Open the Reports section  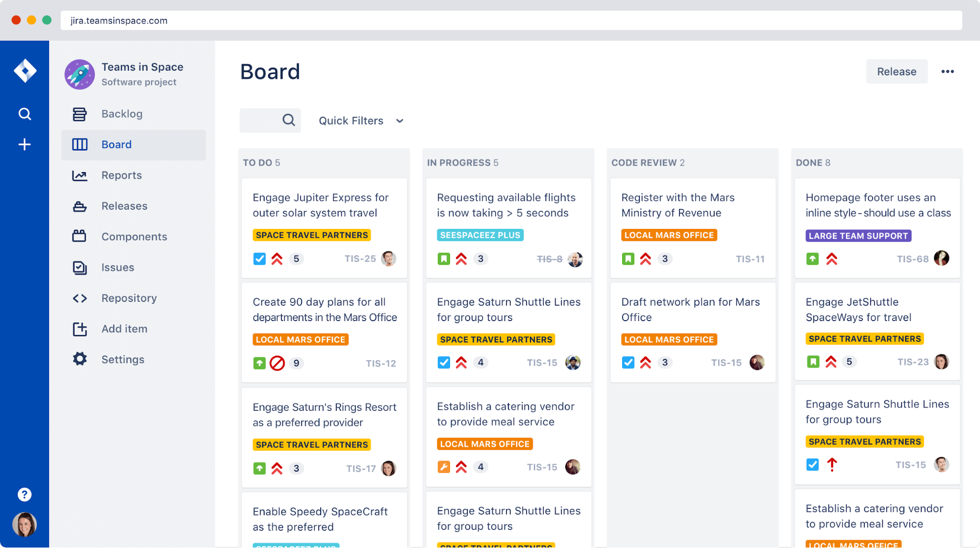(122, 175)
